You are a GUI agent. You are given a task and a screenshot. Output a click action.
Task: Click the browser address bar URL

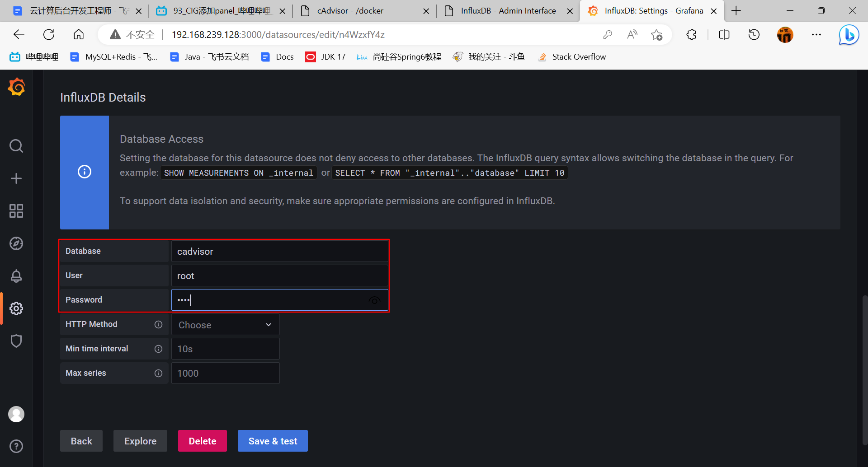[278, 34]
